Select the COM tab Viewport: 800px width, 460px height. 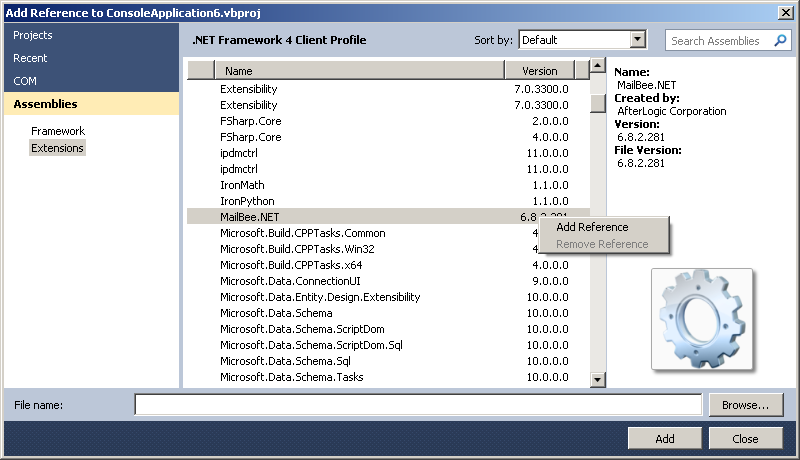coord(25,81)
